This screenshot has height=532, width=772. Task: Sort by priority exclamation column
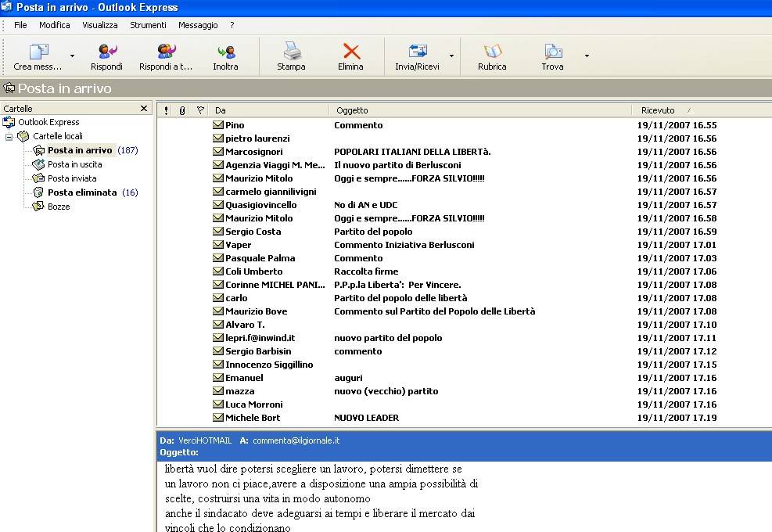166,110
